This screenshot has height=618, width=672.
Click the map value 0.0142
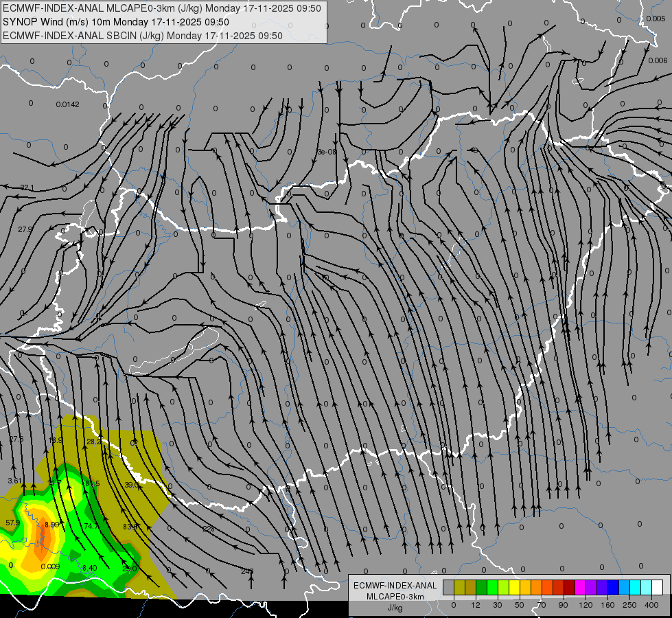point(67,104)
